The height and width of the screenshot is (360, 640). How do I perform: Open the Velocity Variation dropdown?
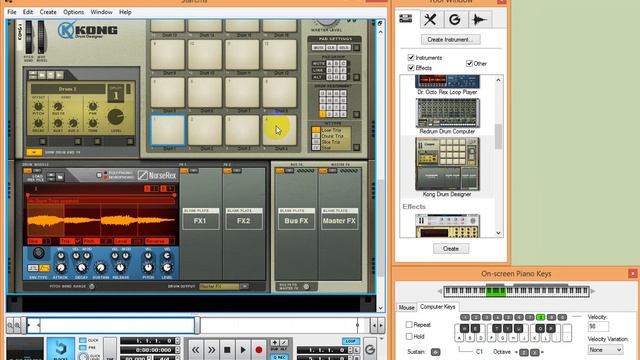click(605, 350)
